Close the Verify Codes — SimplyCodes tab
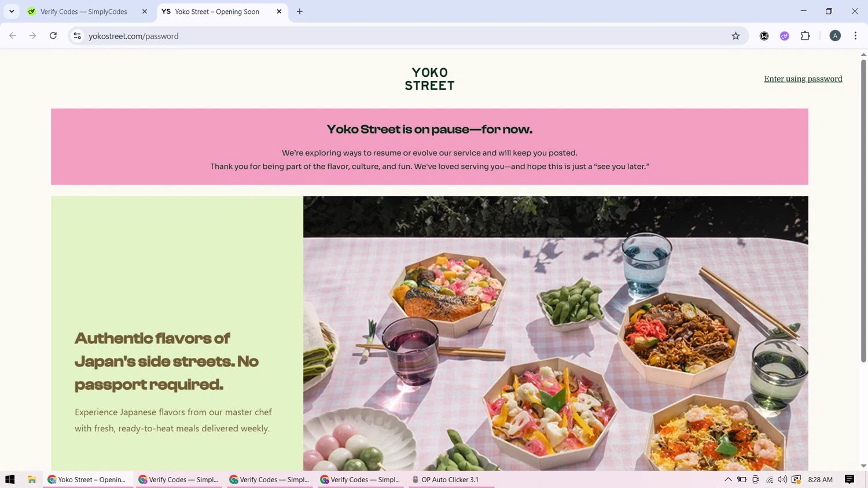 pyautogui.click(x=145, y=12)
